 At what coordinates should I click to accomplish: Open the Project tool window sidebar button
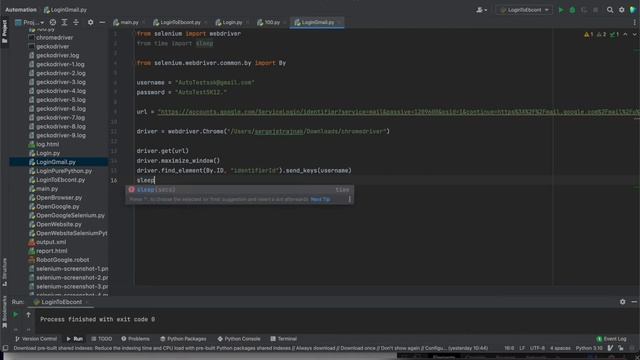point(4,31)
